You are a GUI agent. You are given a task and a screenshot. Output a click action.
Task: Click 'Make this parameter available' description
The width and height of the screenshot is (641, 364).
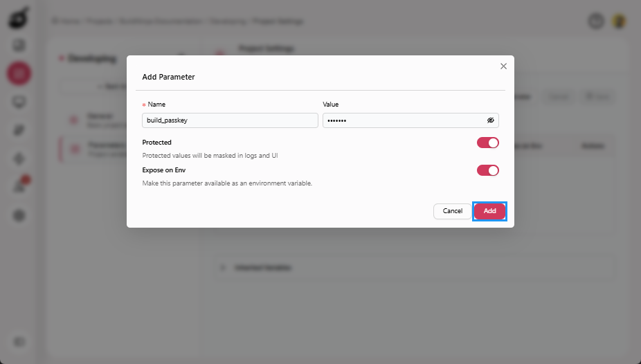(x=227, y=183)
